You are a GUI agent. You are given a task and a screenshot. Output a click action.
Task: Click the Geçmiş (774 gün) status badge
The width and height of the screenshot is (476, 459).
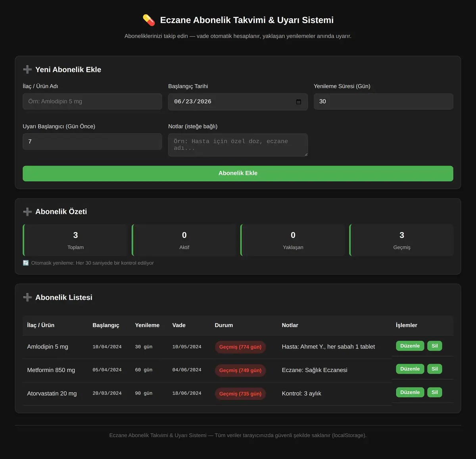[240, 347]
